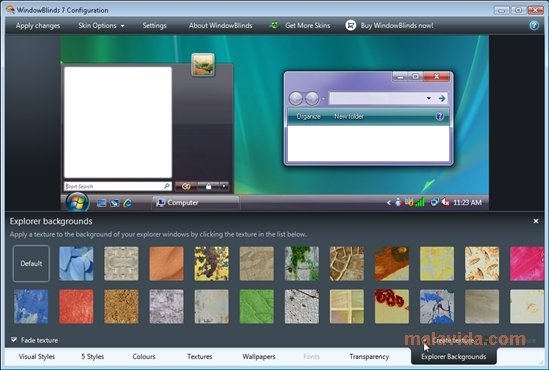Select the Default texture tile
The height and width of the screenshot is (370, 549).
point(31,264)
